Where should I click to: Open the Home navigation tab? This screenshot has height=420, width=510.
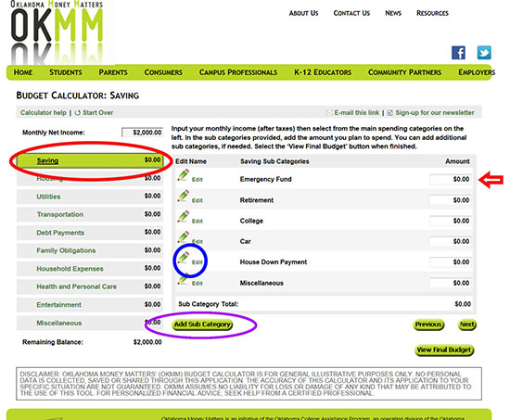pos(23,72)
